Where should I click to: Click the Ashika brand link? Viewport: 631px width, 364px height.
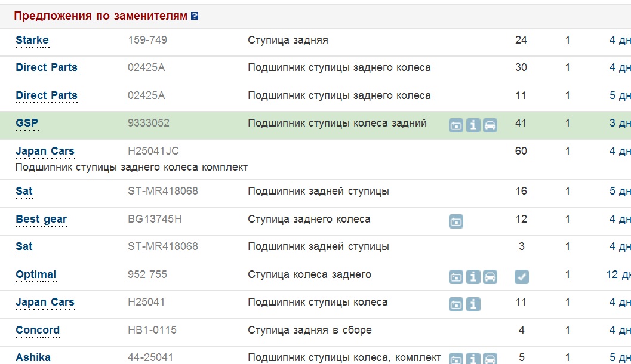click(33, 357)
